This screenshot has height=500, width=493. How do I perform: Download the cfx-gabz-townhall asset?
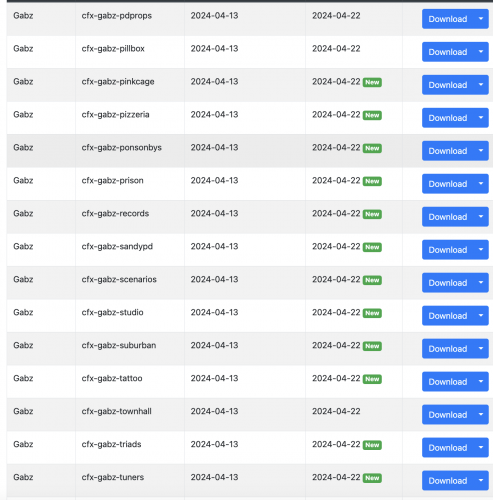coord(447,415)
